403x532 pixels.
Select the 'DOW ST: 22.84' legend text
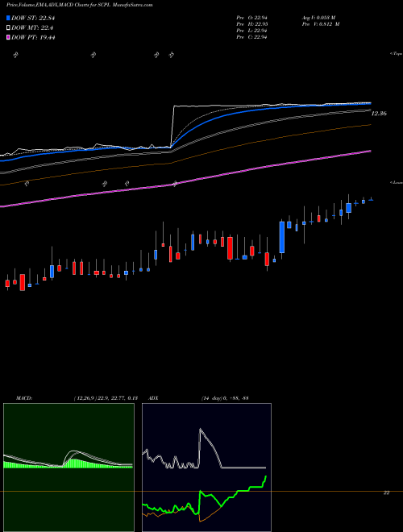(x=33, y=18)
